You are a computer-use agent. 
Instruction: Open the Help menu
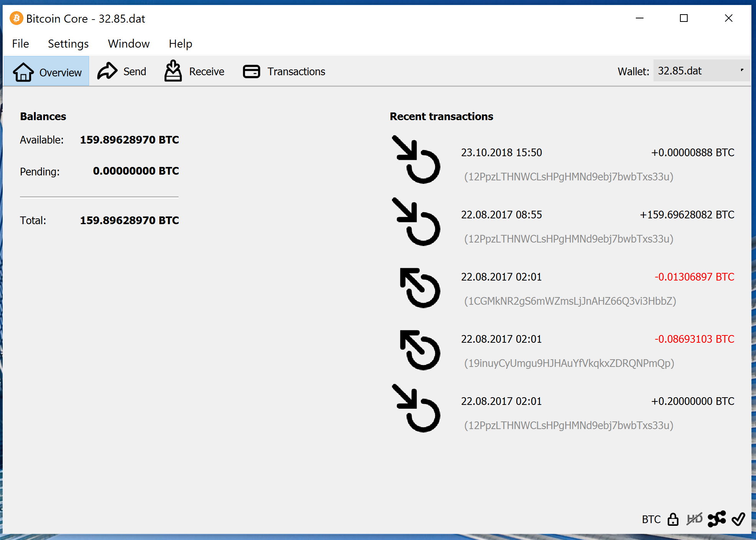click(x=180, y=44)
